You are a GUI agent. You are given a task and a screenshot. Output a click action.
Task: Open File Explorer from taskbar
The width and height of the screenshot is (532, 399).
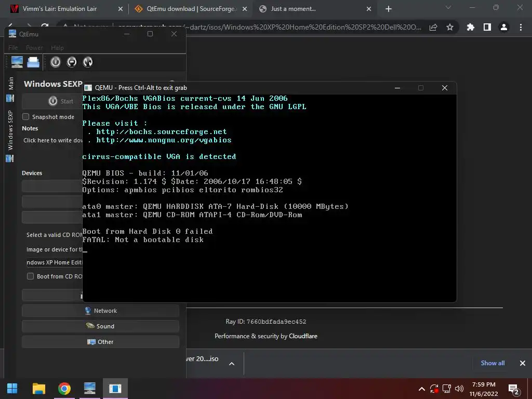tap(38, 389)
